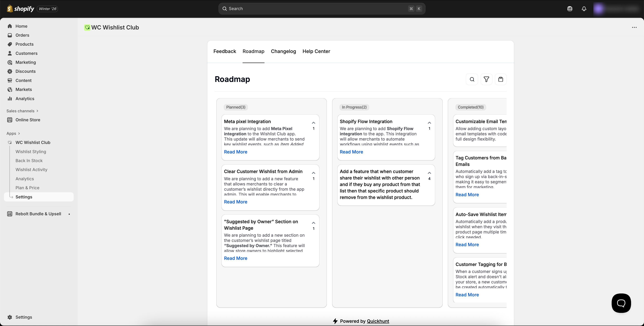
Task: Click the search icon beside the filter
Action: coord(472,79)
